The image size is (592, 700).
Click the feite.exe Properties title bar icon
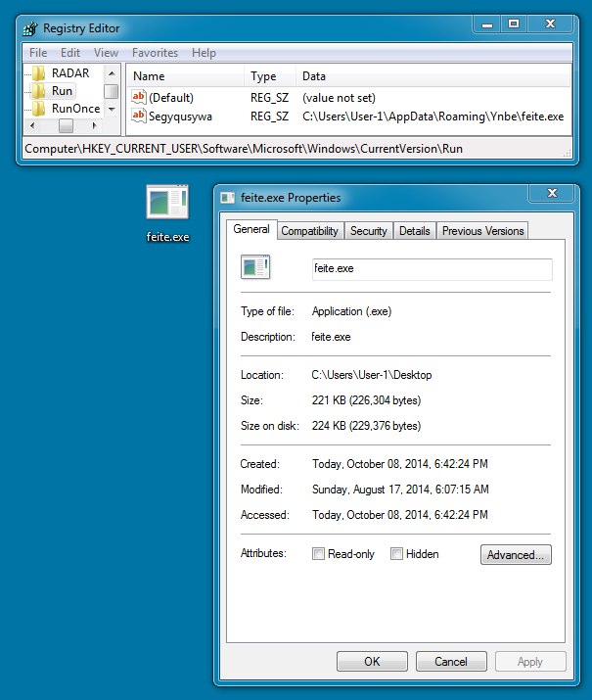[x=228, y=198]
